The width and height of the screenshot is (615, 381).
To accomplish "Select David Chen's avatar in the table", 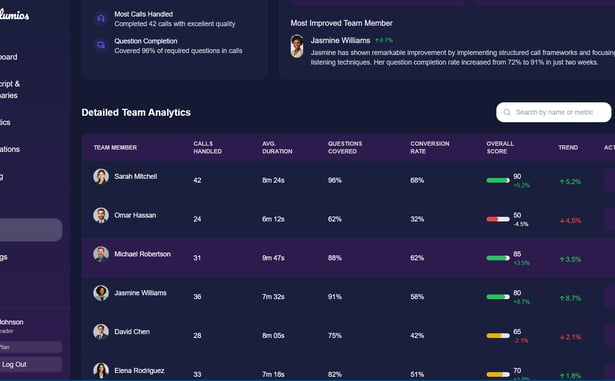I will [101, 332].
